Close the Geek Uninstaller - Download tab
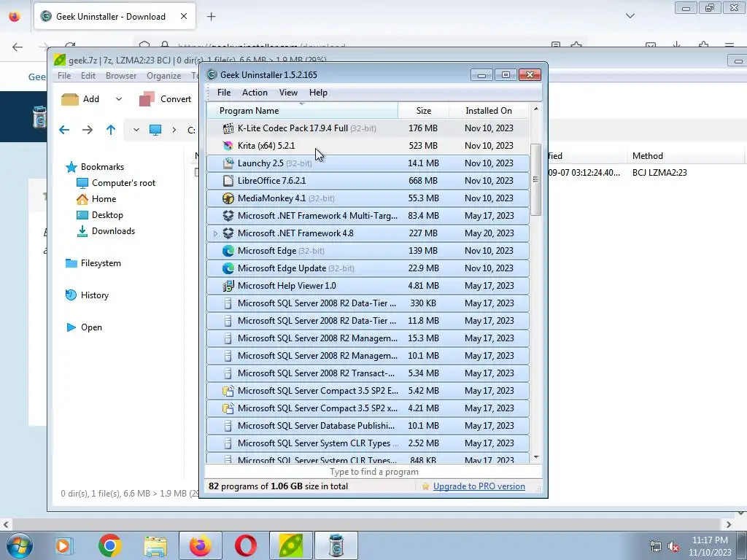The image size is (747, 560). [x=184, y=16]
